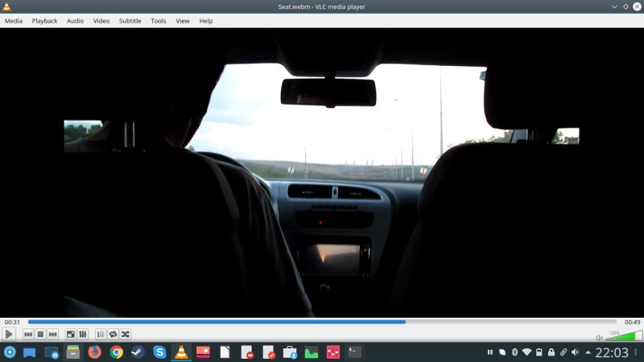Open system volume control in tray
The width and height of the screenshot is (644, 362).
(576, 352)
